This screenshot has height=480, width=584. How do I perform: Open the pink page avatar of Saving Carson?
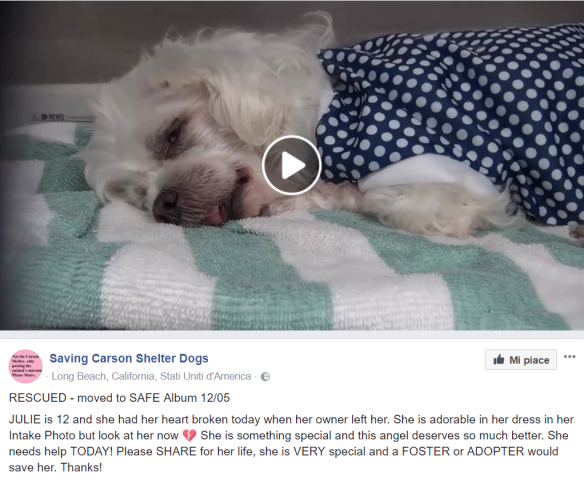click(x=26, y=366)
